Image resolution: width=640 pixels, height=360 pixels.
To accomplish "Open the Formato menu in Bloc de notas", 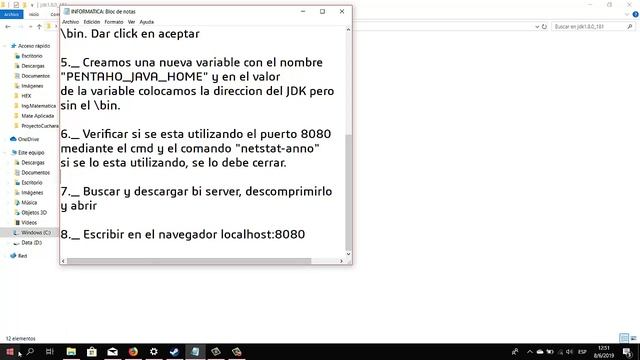I will tap(113, 22).
